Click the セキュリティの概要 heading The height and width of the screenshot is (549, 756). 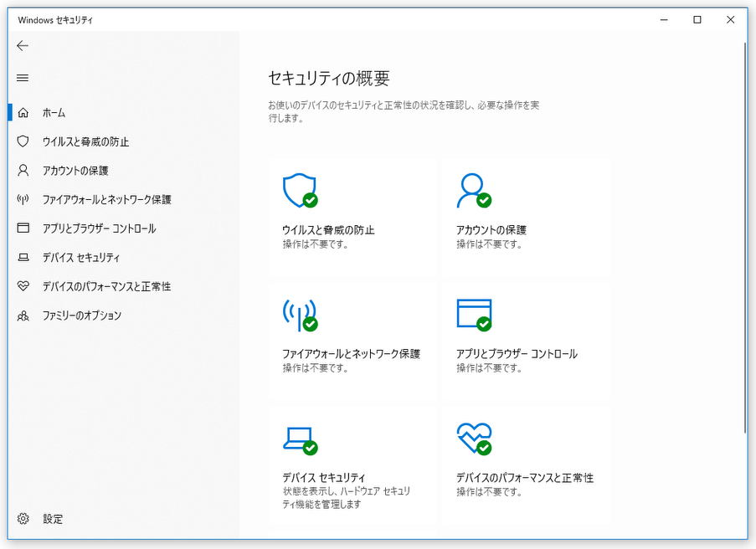tap(329, 78)
